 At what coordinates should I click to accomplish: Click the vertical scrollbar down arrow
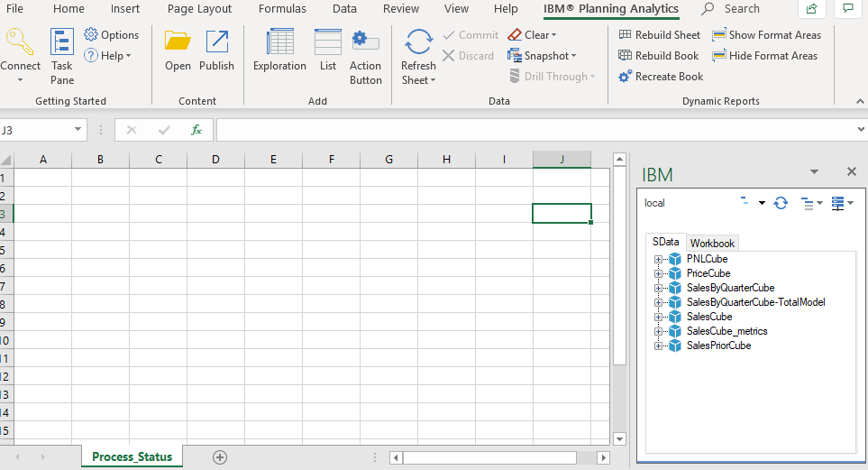619,439
